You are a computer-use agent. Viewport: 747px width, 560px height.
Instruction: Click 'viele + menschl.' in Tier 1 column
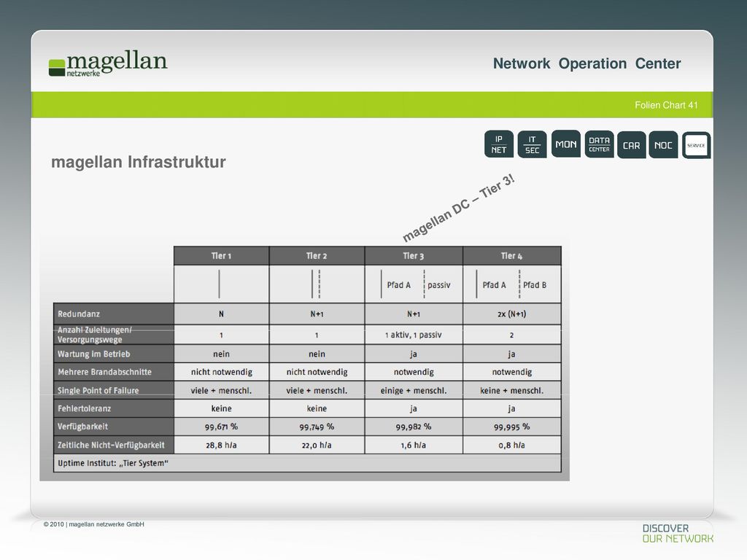tap(221, 391)
